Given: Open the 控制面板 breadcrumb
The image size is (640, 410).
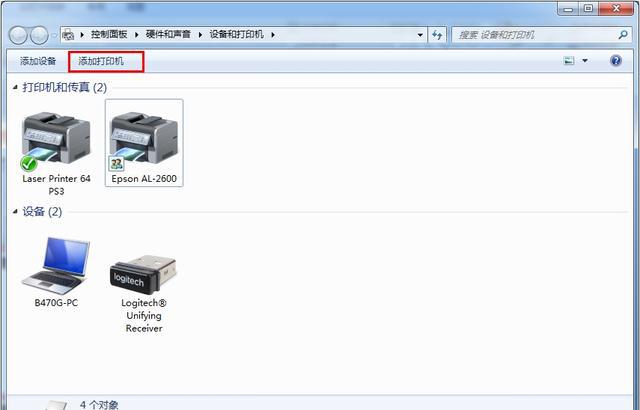Looking at the screenshot, I should [x=109, y=35].
